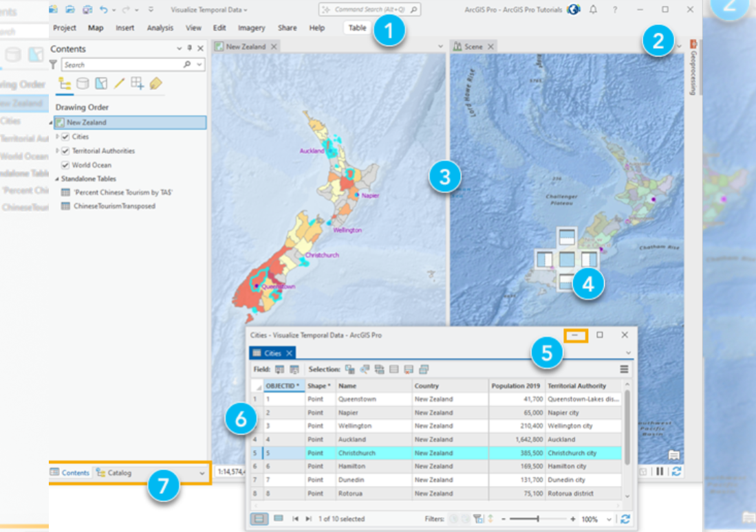Click the Undo arrow icon
This screenshot has width=756, height=532.
[x=104, y=9]
